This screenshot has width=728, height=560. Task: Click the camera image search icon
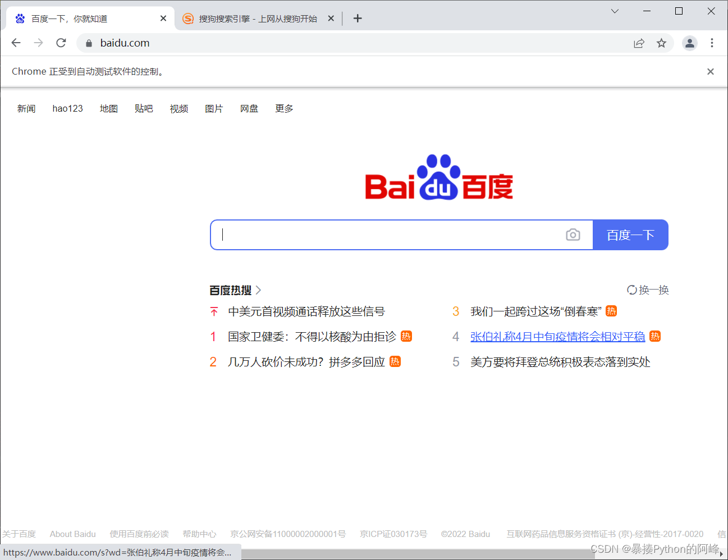(573, 235)
